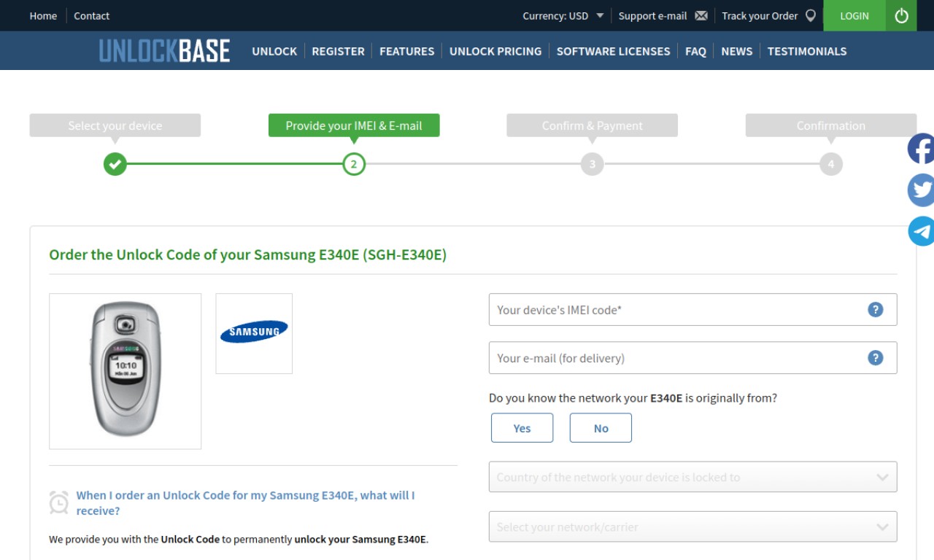This screenshot has width=934, height=560.
Task: Click the Select your device step tab
Action: [x=115, y=125]
